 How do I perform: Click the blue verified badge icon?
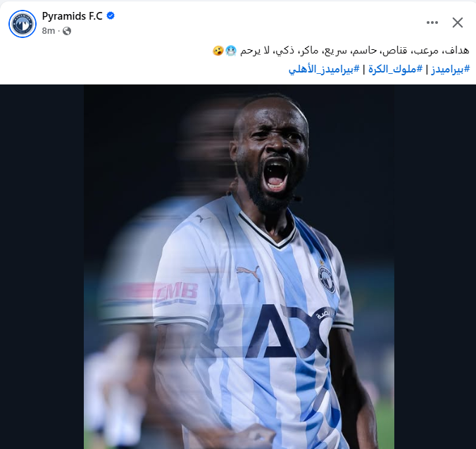(x=111, y=15)
